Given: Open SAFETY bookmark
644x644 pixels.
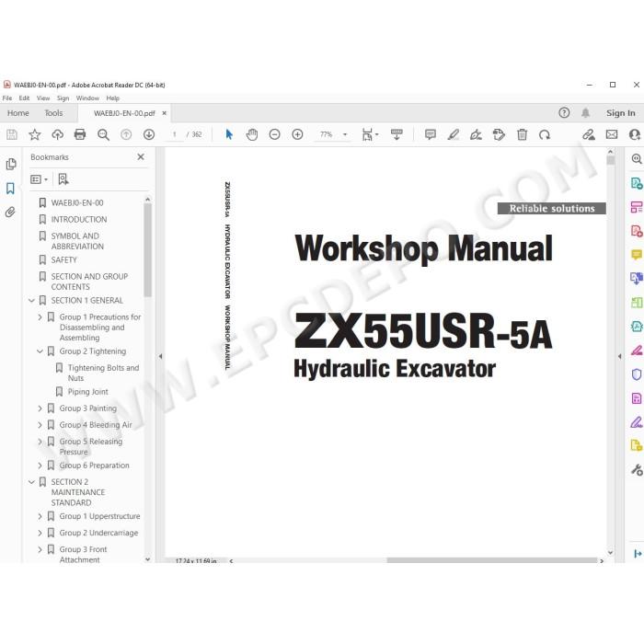Looking at the screenshot, I should [64, 260].
